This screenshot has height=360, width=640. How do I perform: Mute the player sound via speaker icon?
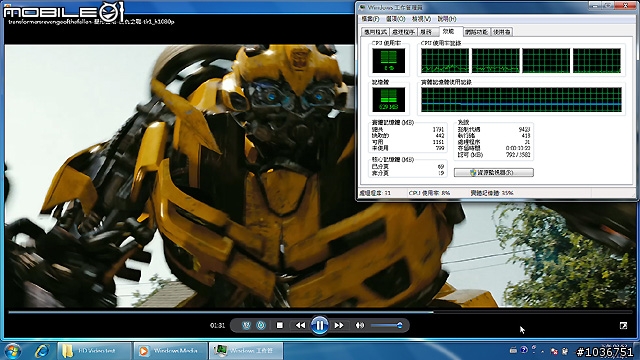(x=360, y=325)
